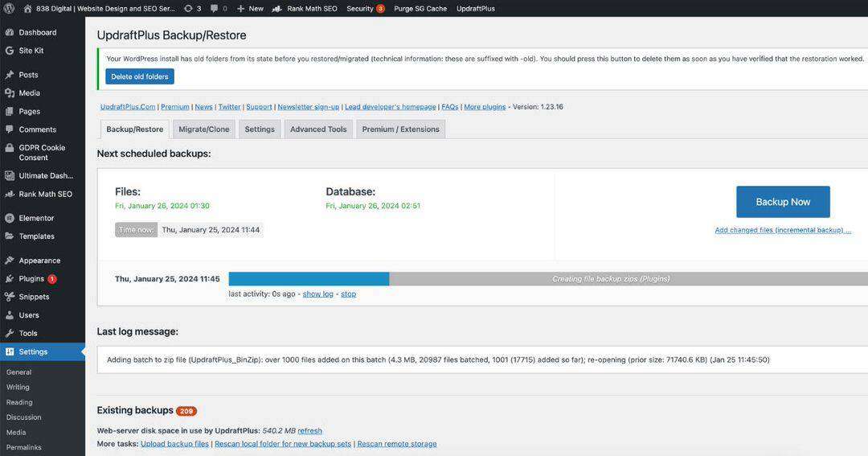Screen dimensions: 868x456
Task: Click Add changed files incremental backup link
Action: tap(783, 230)
